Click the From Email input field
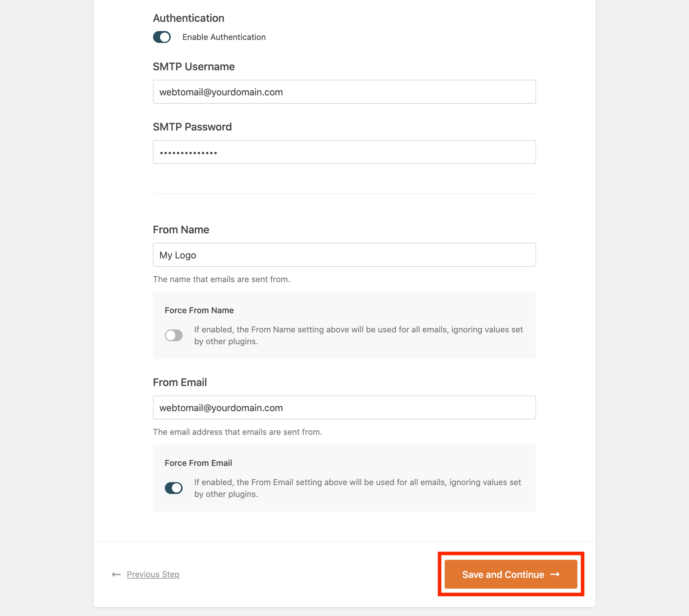Screen dimensions: 689x616 pyautogui.click(x=344, y=407)
